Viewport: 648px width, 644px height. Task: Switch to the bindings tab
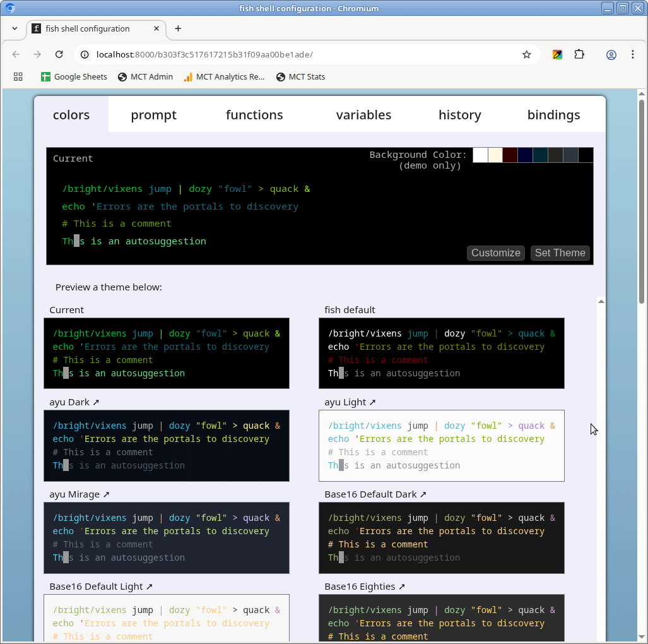coord(553,115)
